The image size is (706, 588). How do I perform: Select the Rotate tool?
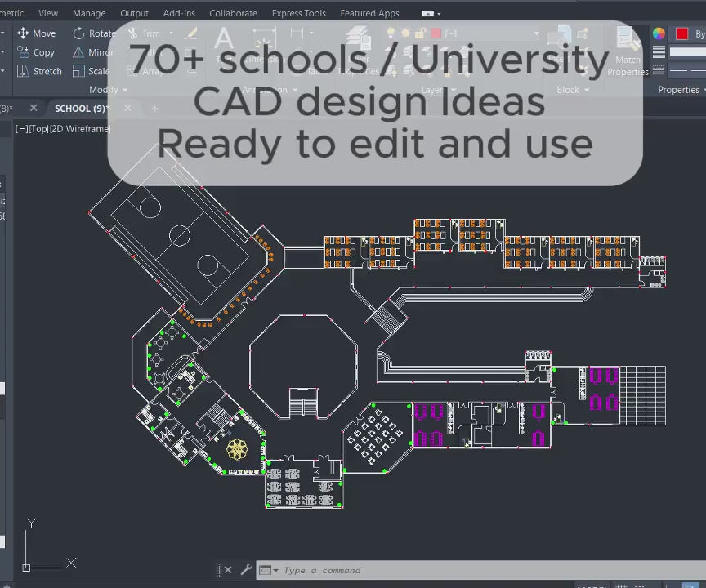(94, 33)
